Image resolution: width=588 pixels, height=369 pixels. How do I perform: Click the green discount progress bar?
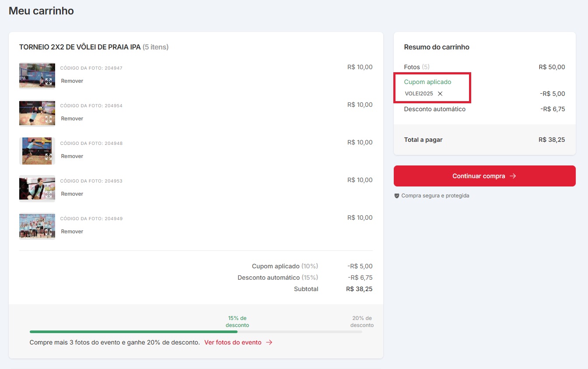click(x=133, y=332)
